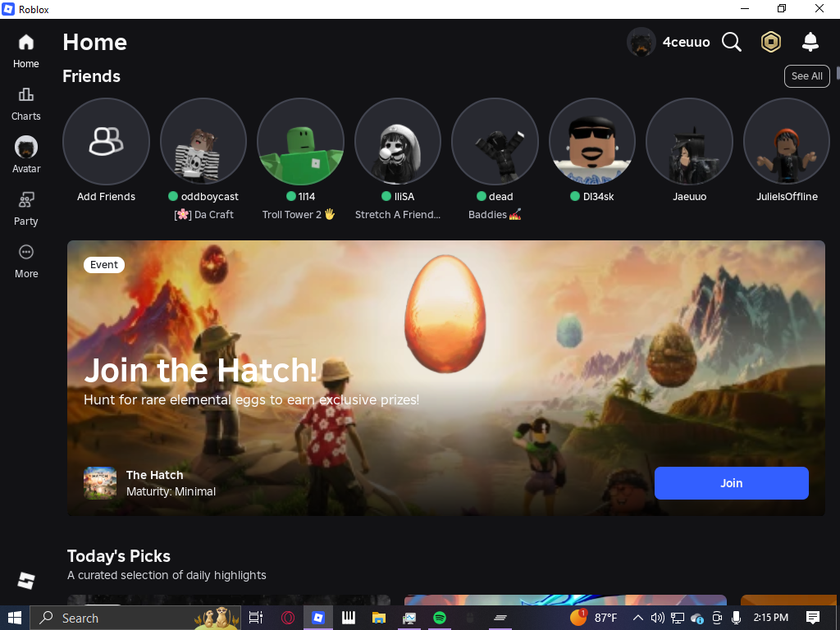The image size is (840, 630).
Task: Open Opera browser from taskbar
Action: (288, 618)
